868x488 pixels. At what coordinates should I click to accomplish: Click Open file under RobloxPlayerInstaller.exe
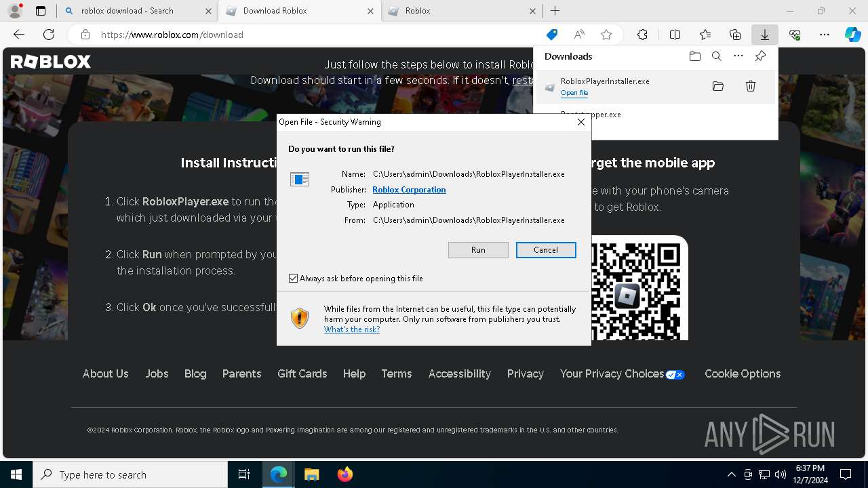click(x=574, y=93)
